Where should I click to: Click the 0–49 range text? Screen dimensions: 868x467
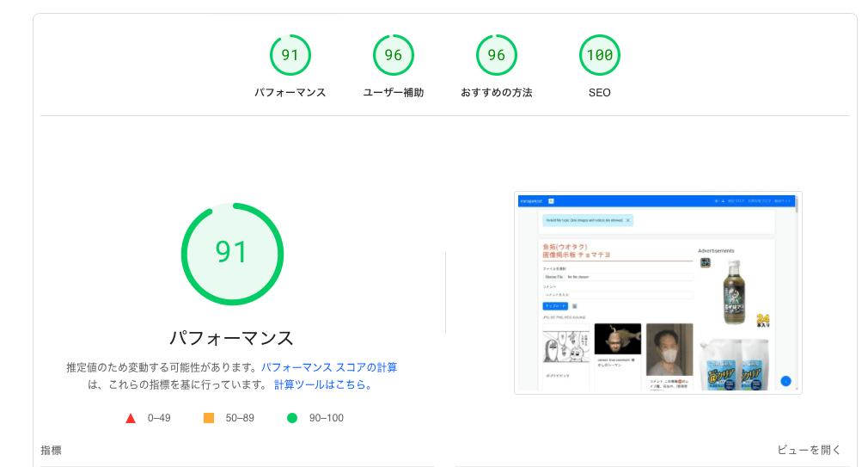tap(159, 418)
